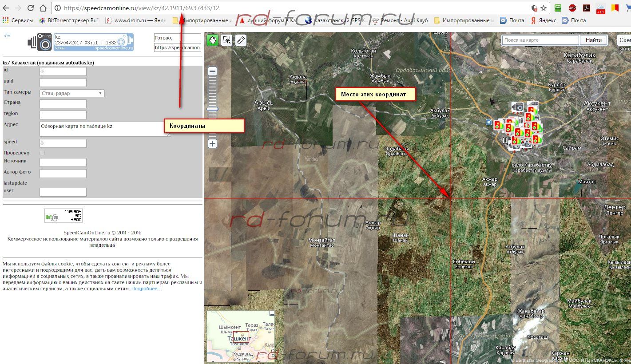Click the map zoom in plus button
This screenshot has width=631, height=364.
pyautogui.click(x=213, y=143)
